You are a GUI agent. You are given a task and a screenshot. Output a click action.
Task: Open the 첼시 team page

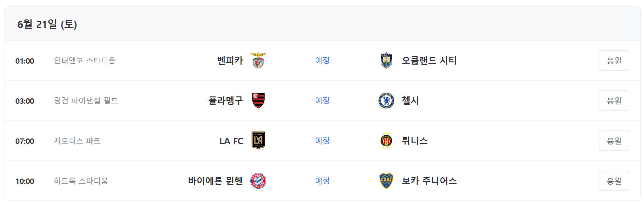click(x=410, y=101)
